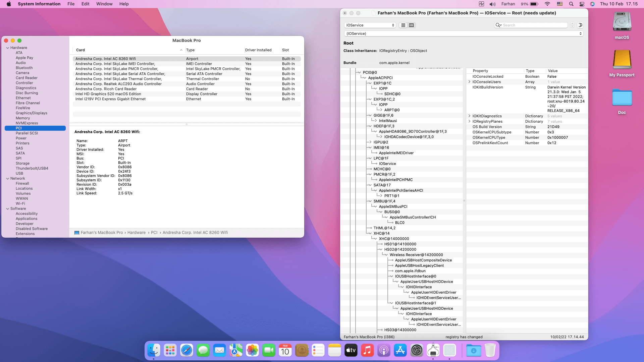Click Hardware in the path bar

(136, 233)
